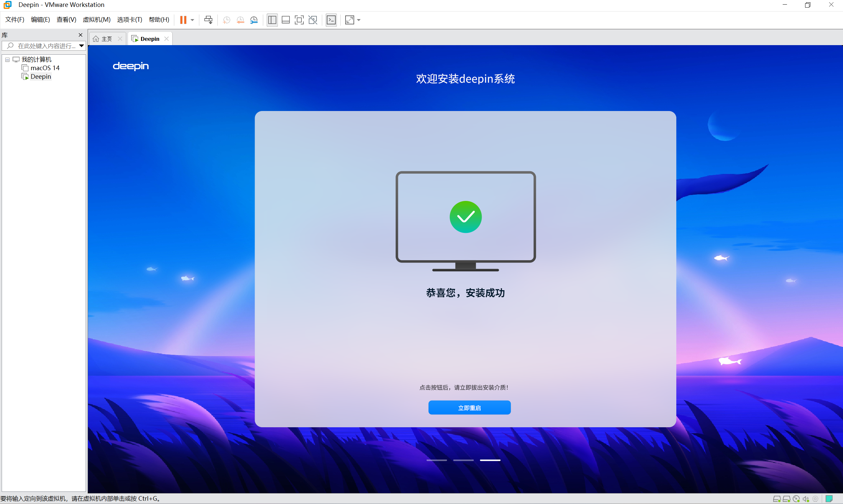Click the Ctrl+G status bar hint text
Viewport: 843px width, 504px height.
coord(80,499)
